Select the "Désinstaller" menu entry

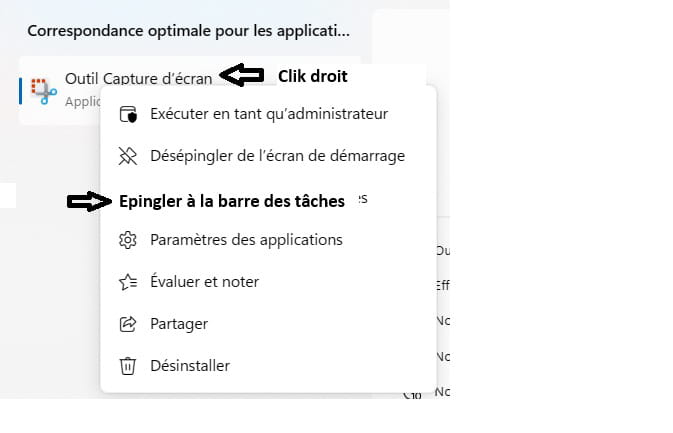189,366
